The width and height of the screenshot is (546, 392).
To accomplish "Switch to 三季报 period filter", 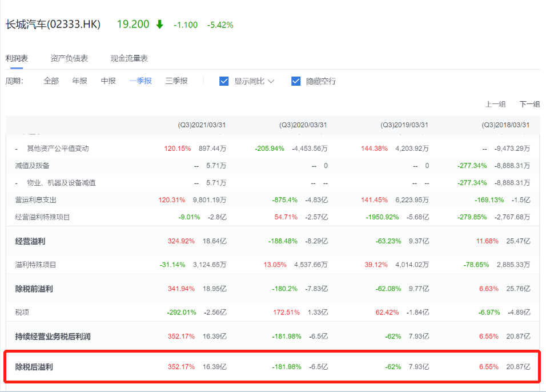I will [176, 81].
